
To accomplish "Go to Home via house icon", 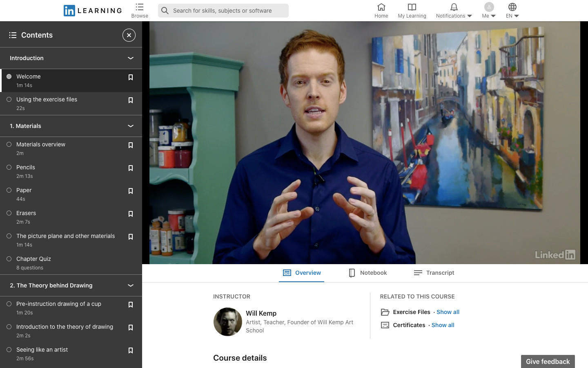I will [381, 7].
